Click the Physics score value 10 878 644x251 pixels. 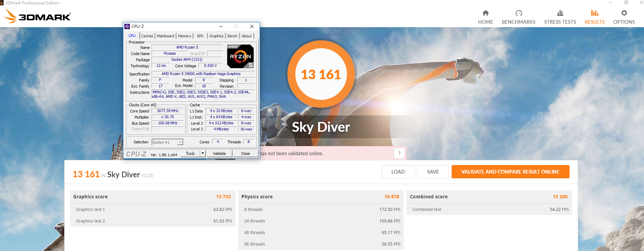392,197
